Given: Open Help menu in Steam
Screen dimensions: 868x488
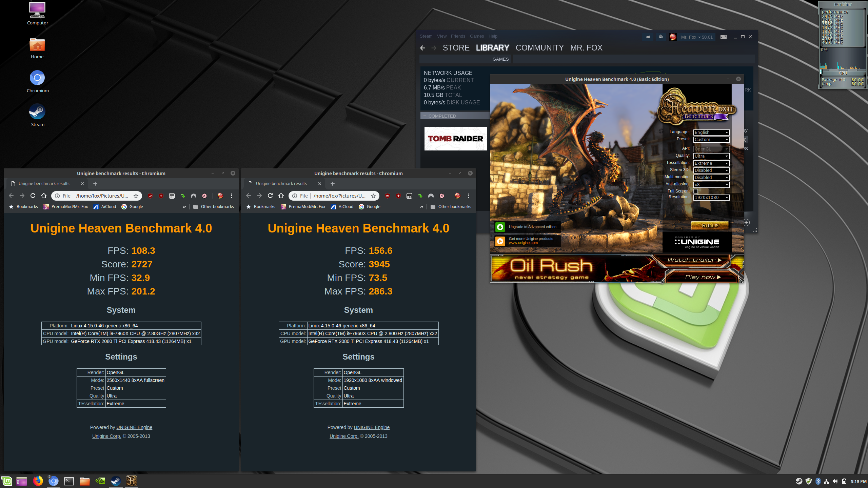Looking at the screenshot, I should (x=493, y=36).
